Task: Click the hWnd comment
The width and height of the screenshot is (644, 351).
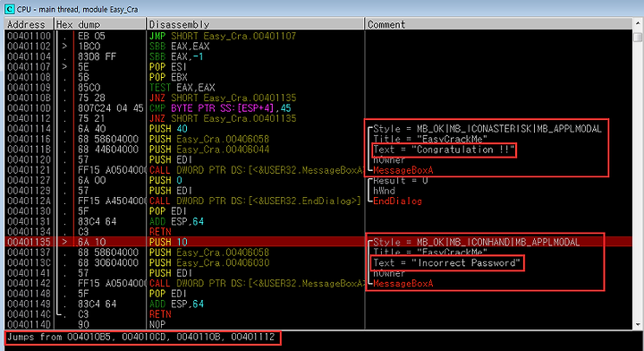Action: (384, 191)
